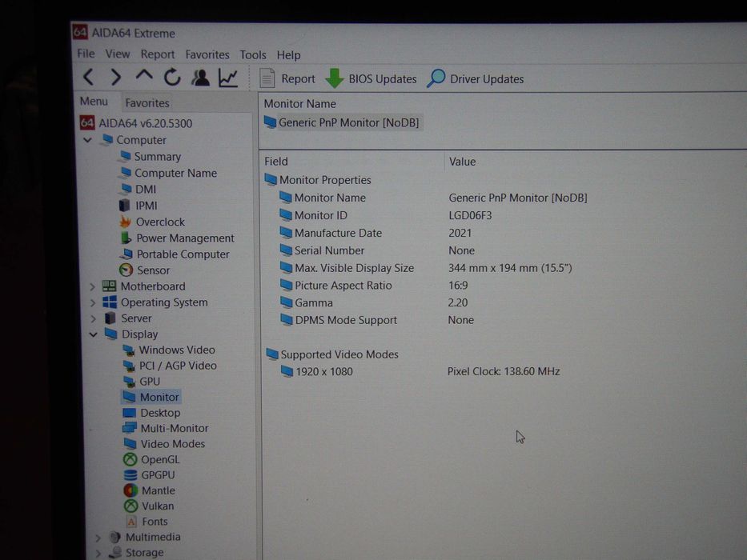747x560 pixels.
Task: Open the Mantle page
Action: point(150,490)
